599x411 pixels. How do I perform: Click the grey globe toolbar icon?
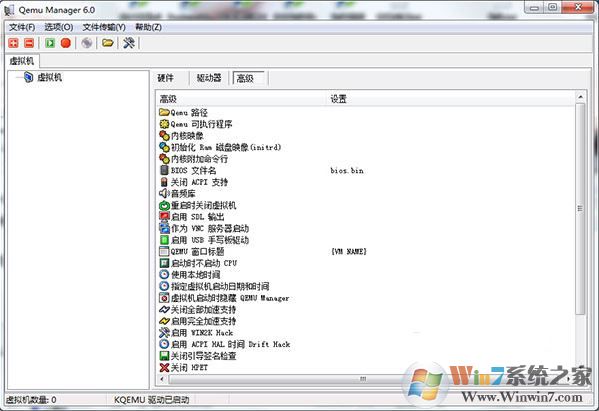[x=87, y=43]
